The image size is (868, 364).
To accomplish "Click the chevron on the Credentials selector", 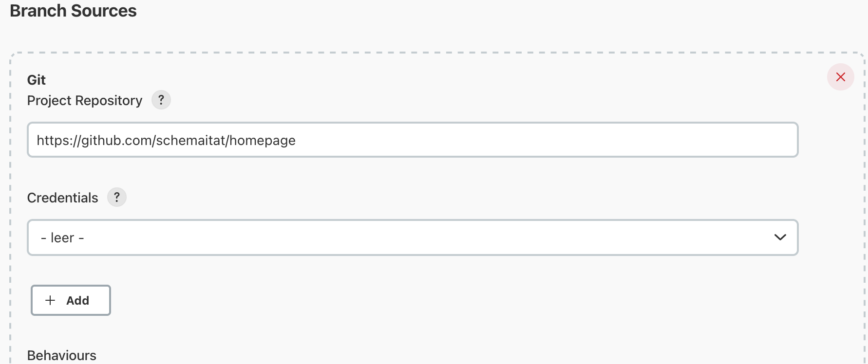I will click(780, 237).
